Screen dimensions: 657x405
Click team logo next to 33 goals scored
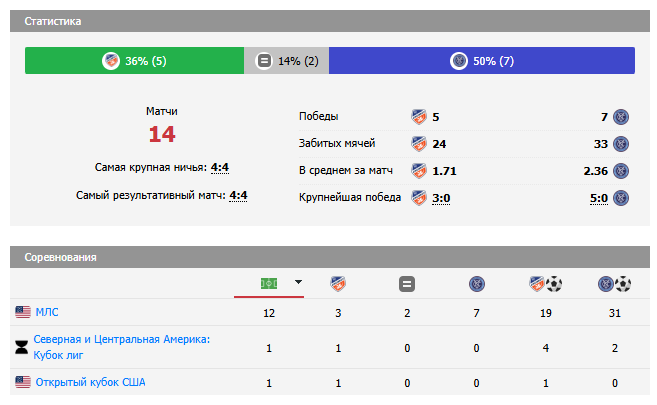(x=621, y=143)
